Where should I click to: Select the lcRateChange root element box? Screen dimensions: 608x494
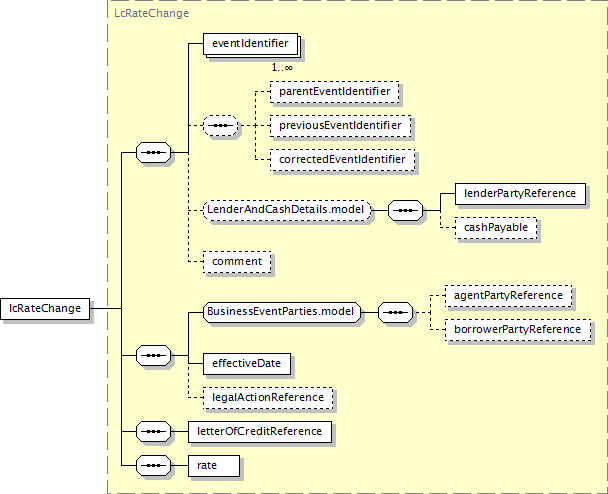[x=45, y=309]
